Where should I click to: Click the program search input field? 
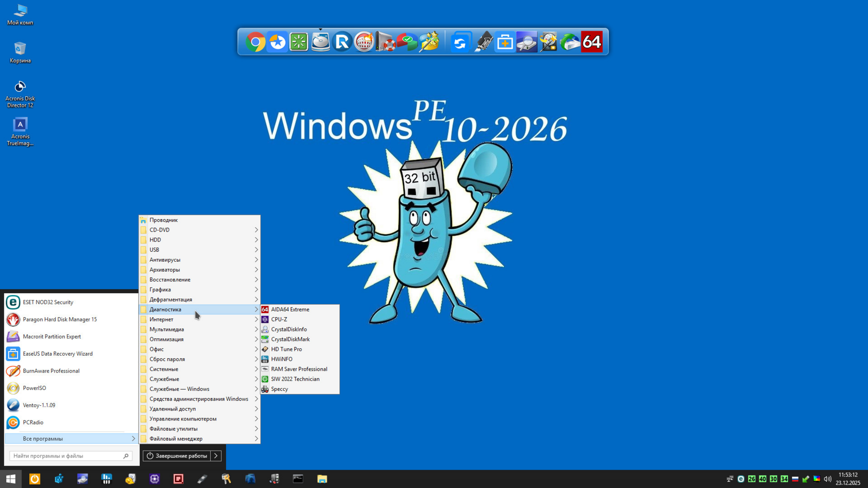coord(67,456)
